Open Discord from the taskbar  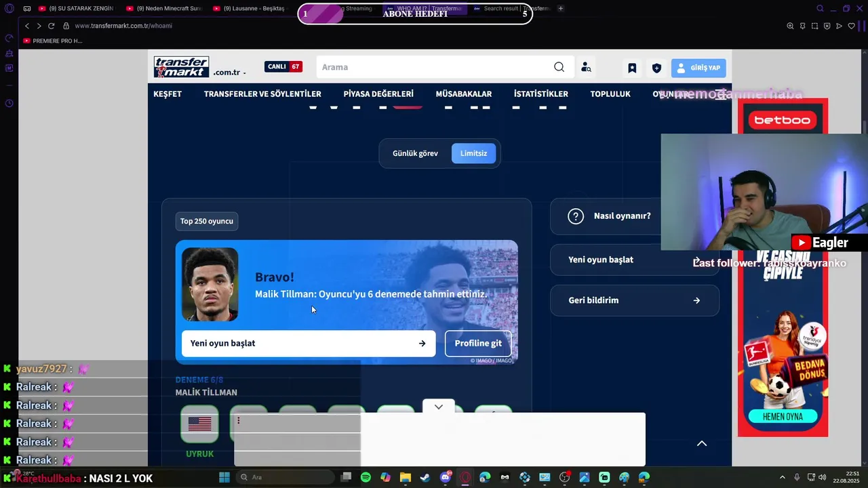click(446, 477)
